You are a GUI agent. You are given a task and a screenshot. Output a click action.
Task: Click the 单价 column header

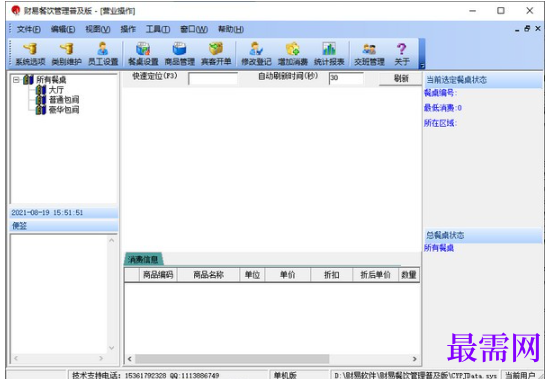coord(288,275)
